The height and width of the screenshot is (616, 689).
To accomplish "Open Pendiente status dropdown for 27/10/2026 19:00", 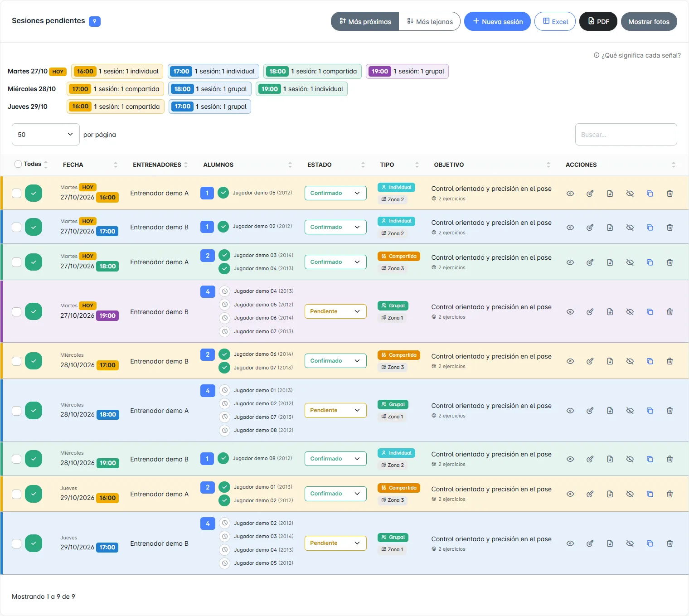I will coord(335,311).
